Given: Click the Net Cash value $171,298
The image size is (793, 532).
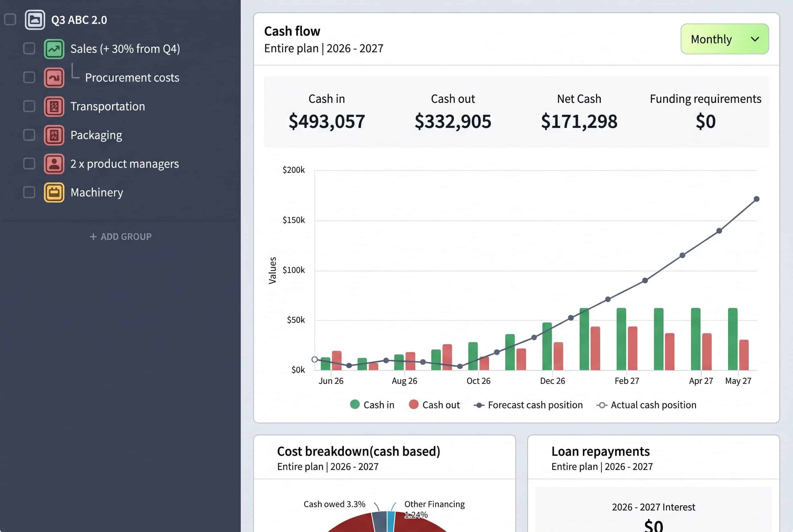Looking at the screenshot, I should click(x=579, y=121).
